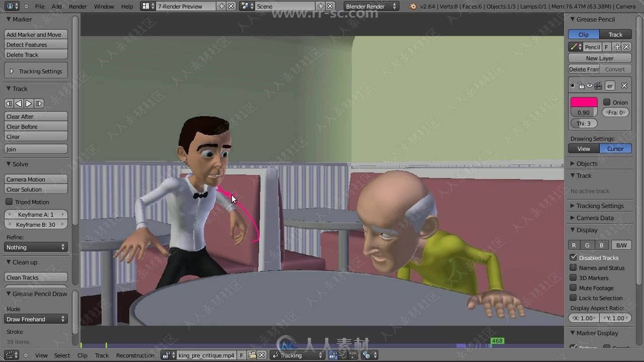Viewport: 644px width, 362px height.
Task: Unlink the Pencil grease pencil datablock
Action: point(626,47)
